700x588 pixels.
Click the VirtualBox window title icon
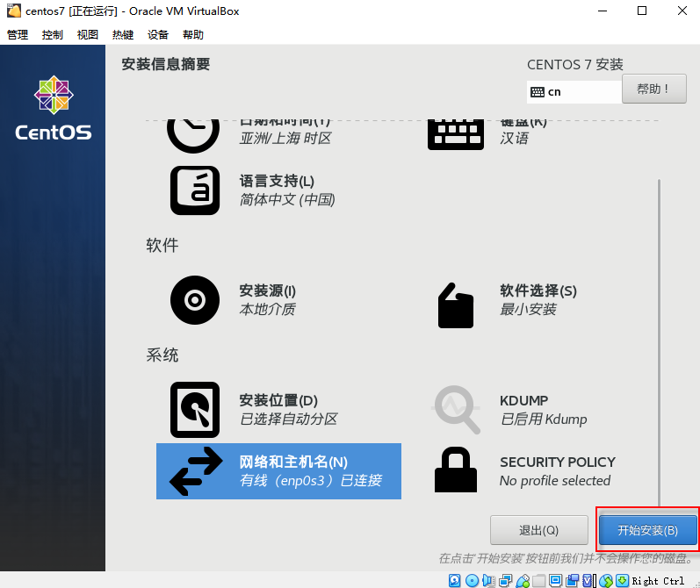[x=14, y=11]
